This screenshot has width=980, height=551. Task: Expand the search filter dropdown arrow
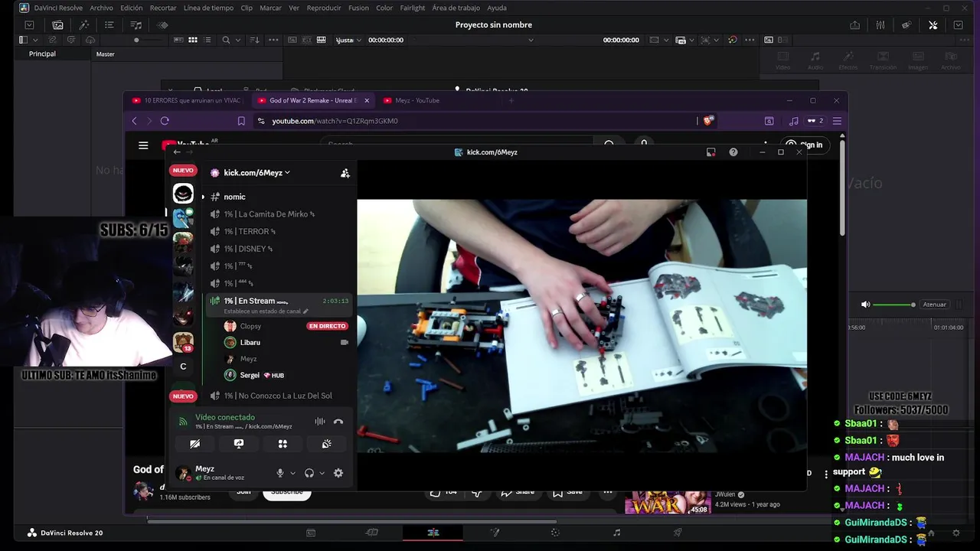pyautogui.click(x=237, y=40)
